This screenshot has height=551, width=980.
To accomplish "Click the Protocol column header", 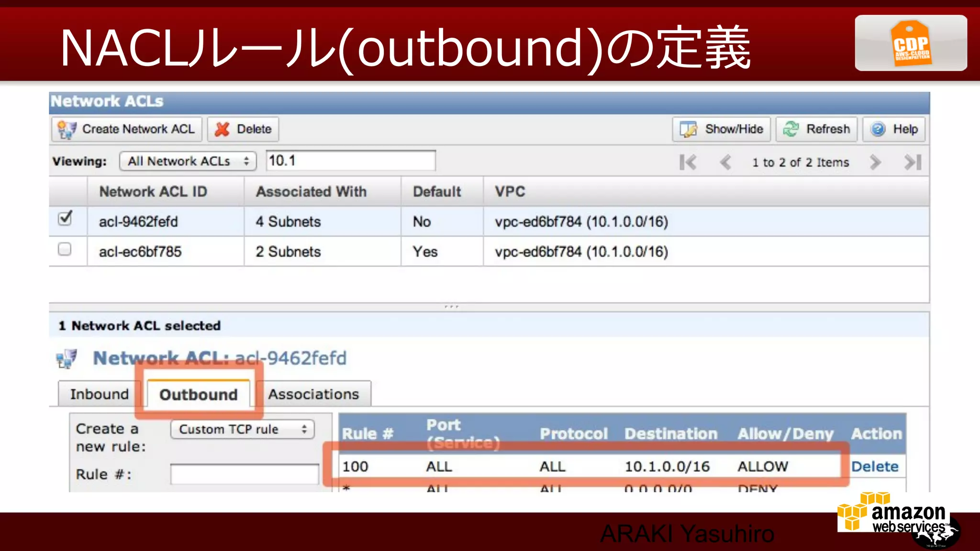I will [574, 433].
